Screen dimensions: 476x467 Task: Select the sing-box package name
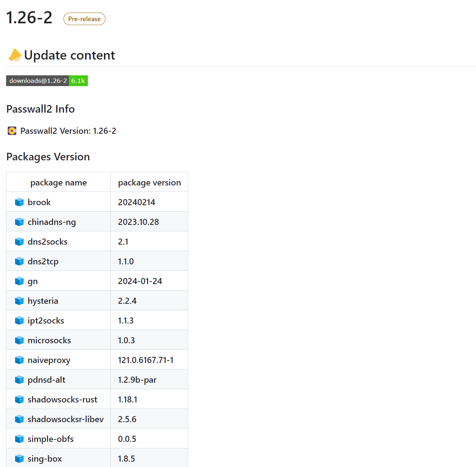pyautogui.click(x=44, y=459)
